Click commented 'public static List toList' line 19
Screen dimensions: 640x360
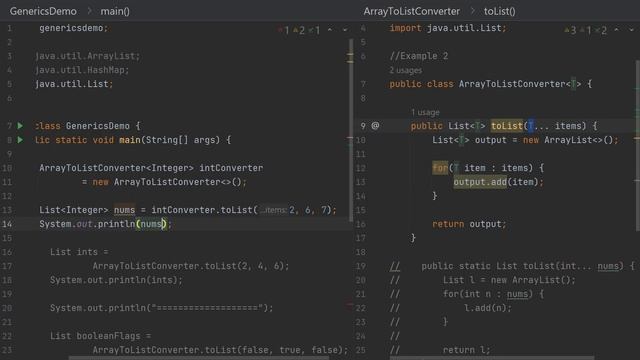(528, 266)
